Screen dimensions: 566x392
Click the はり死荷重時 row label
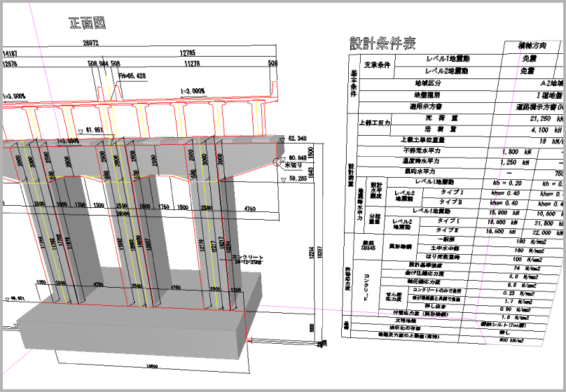point(444,257)
